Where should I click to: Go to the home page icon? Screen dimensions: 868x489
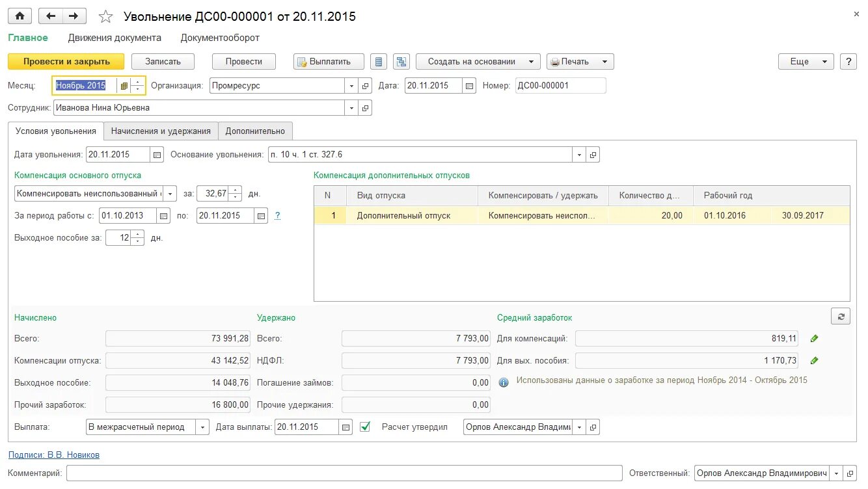coord(20,16)
